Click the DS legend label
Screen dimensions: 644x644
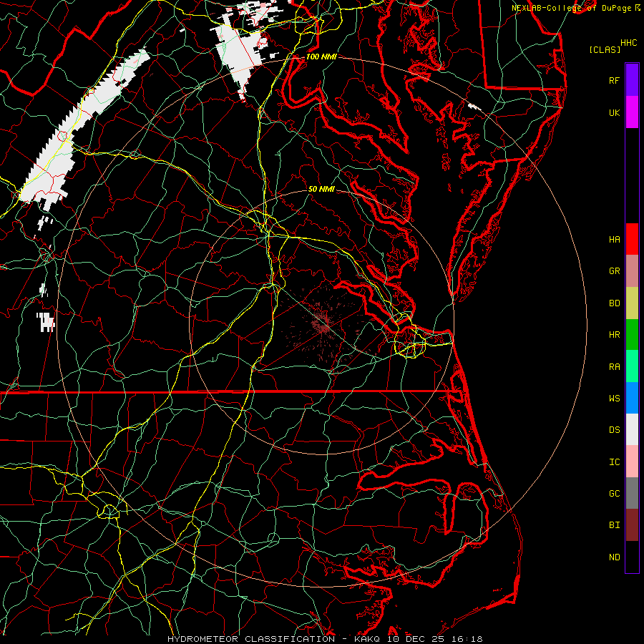click(x=615, y=429)
